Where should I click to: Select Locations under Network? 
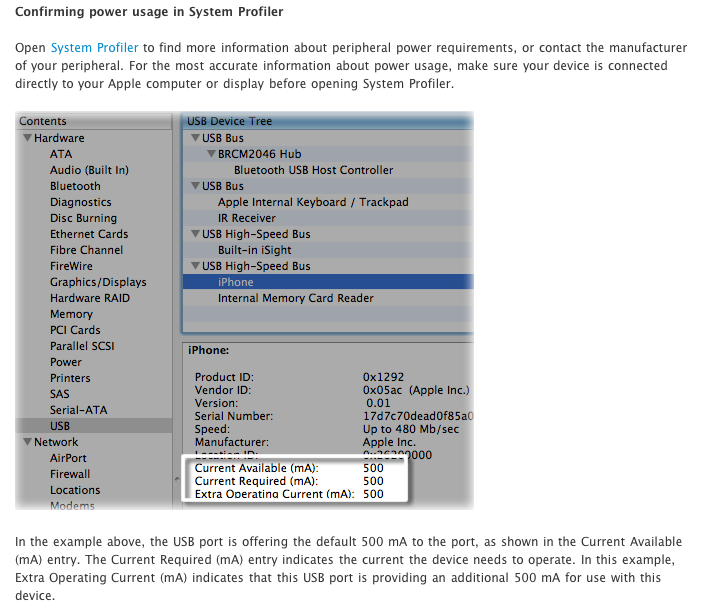point(75,490)
